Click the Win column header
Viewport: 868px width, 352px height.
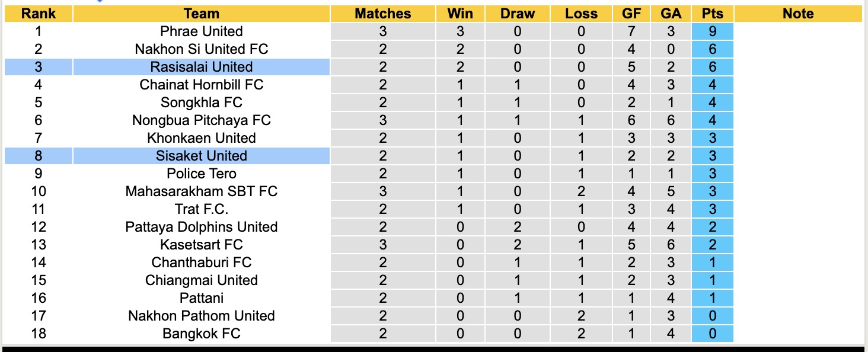[x=460, y=14]
